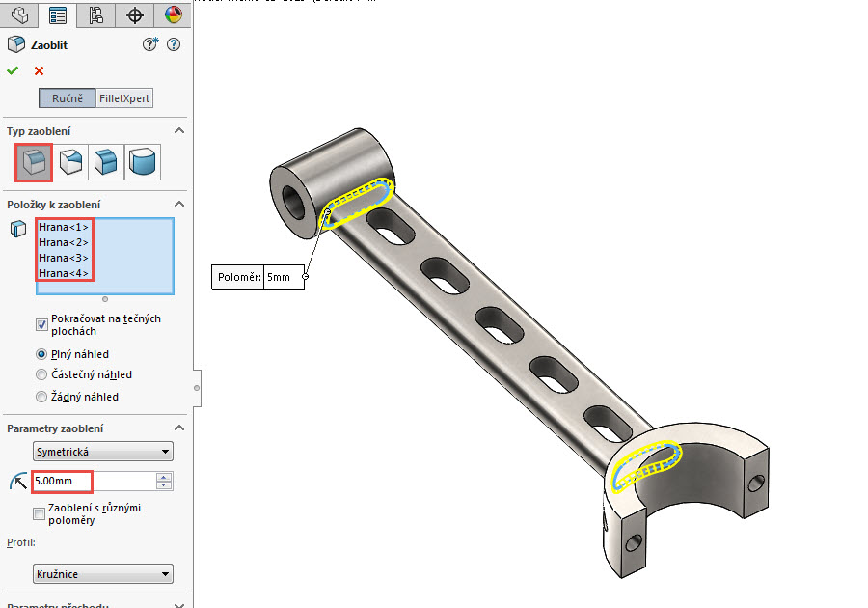Screen dimensions: 868x608
Task: Choose the variable size fillet type icon
Action: (x=69, y=161)
